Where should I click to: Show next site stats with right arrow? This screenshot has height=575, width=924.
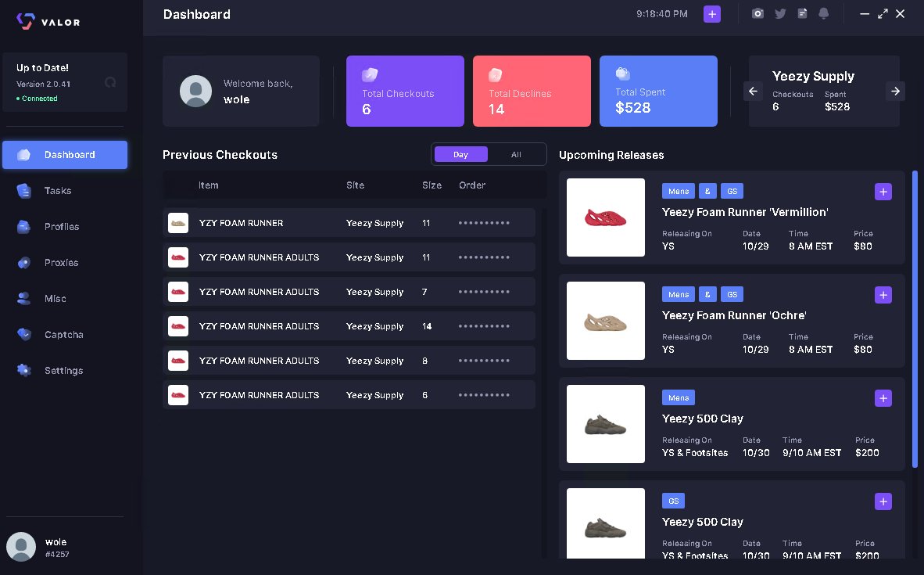point(895,91)
